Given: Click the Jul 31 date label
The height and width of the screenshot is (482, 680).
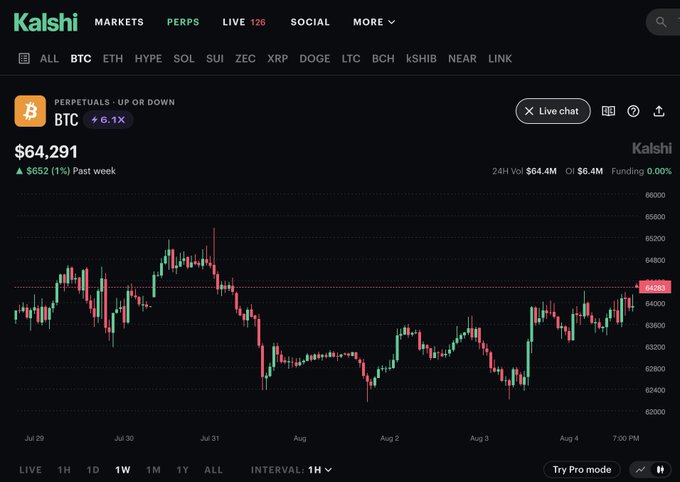Looking at the screenshot, I should click(x=210, y=438).
